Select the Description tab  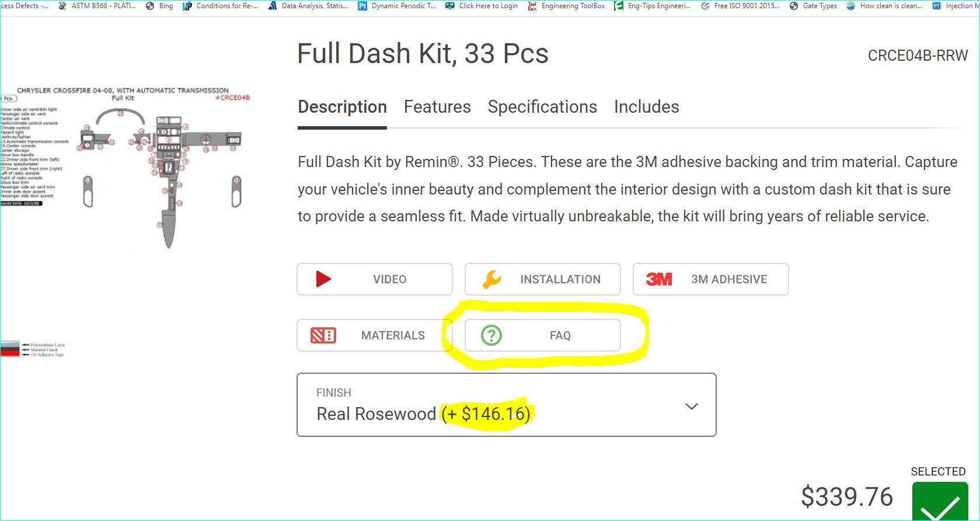(x=342, y=107)
